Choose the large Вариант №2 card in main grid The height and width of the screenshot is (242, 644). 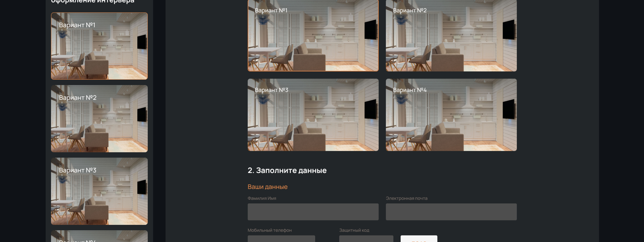pyautogui.click(x=451, y=36)
